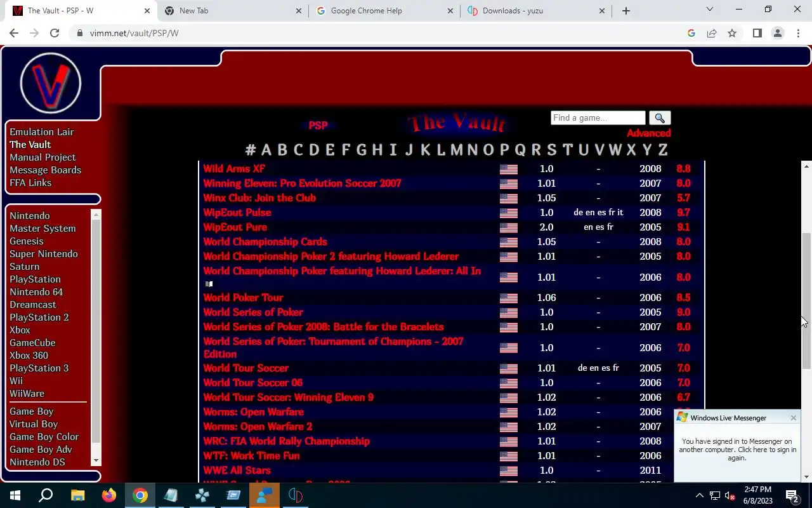Screen dimensions: 812x508
Task: Switch to the Downloads - yuzu tab
Action: [x=536, y=11]
